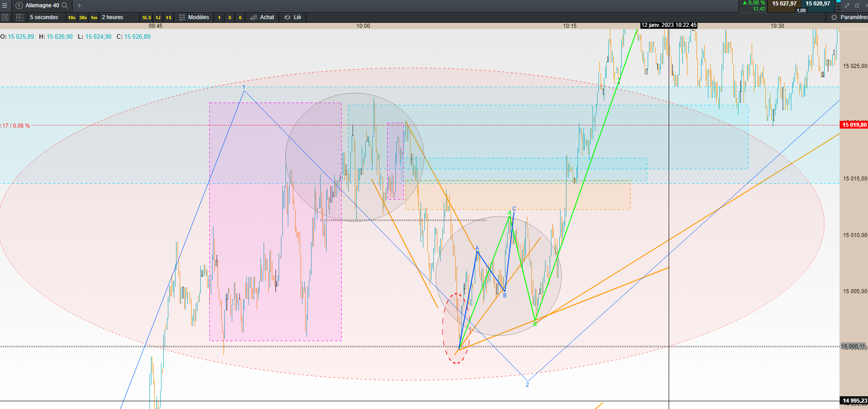Select the 1J period shortcut
Viewport: 868px width, 409px height.
pyautogui.click(x=158, y=18)
